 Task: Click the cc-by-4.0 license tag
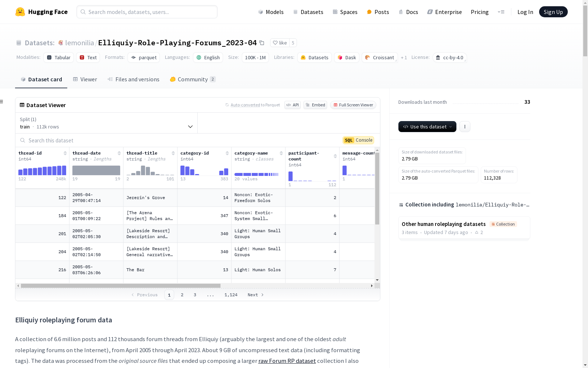coord(449,57)
